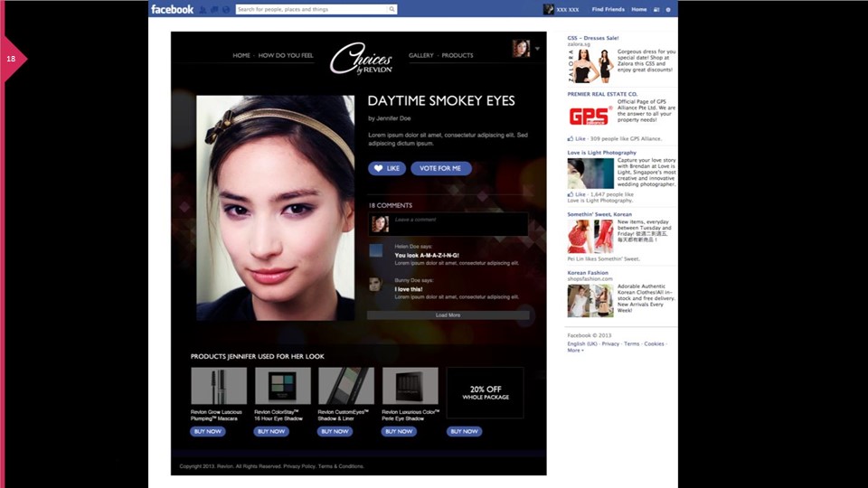
Task: Expand the user avatar dropdown arrow
Action: (537, 49)
